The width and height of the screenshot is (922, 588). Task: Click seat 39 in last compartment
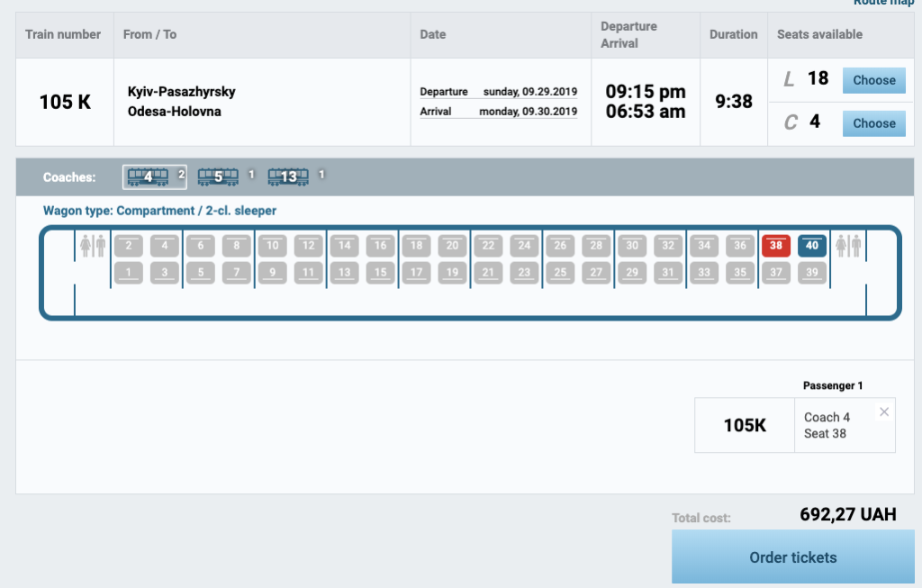(812, 272)
